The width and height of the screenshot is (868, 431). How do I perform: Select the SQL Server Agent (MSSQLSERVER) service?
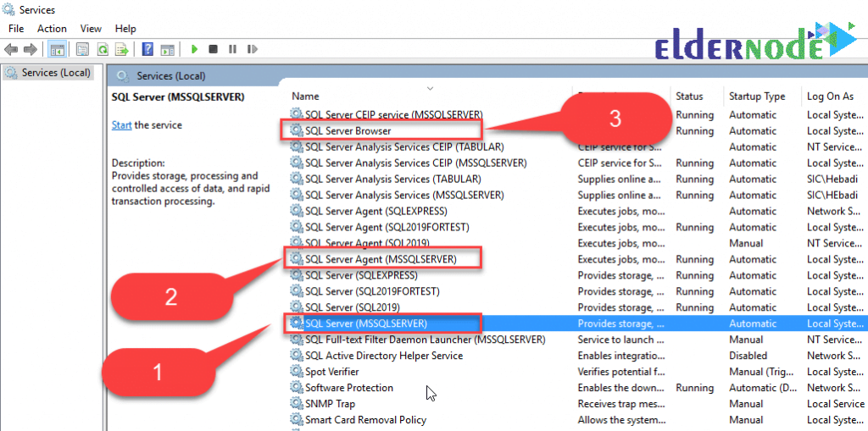click(x=381, y=259)
